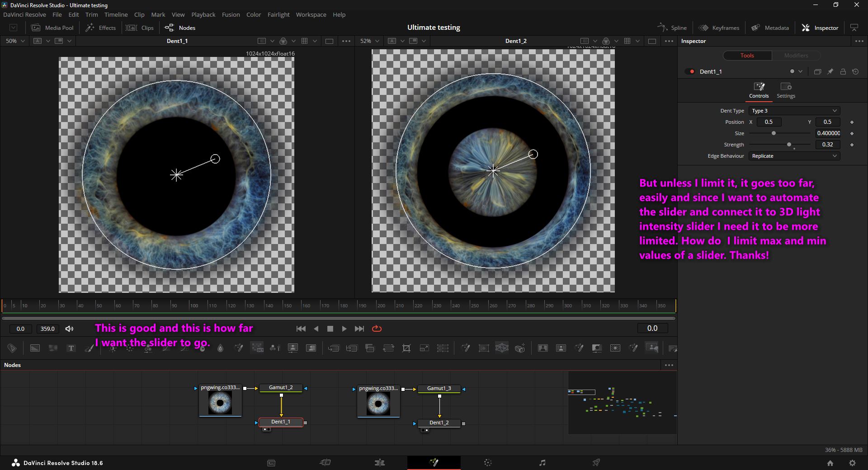
Task: Open the Versions icon in Inspector header
Action: pyautogui.click(x=817, y=71)
